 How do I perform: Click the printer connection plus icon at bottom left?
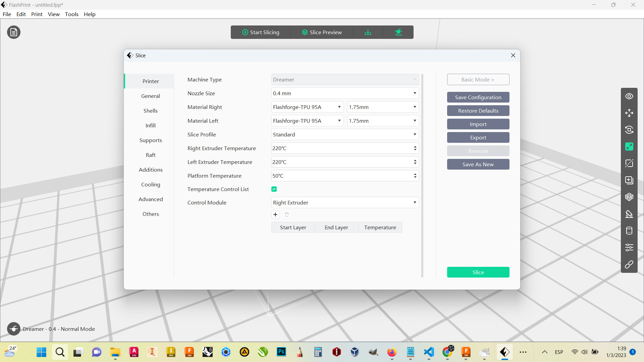click(x=14, y=329)
